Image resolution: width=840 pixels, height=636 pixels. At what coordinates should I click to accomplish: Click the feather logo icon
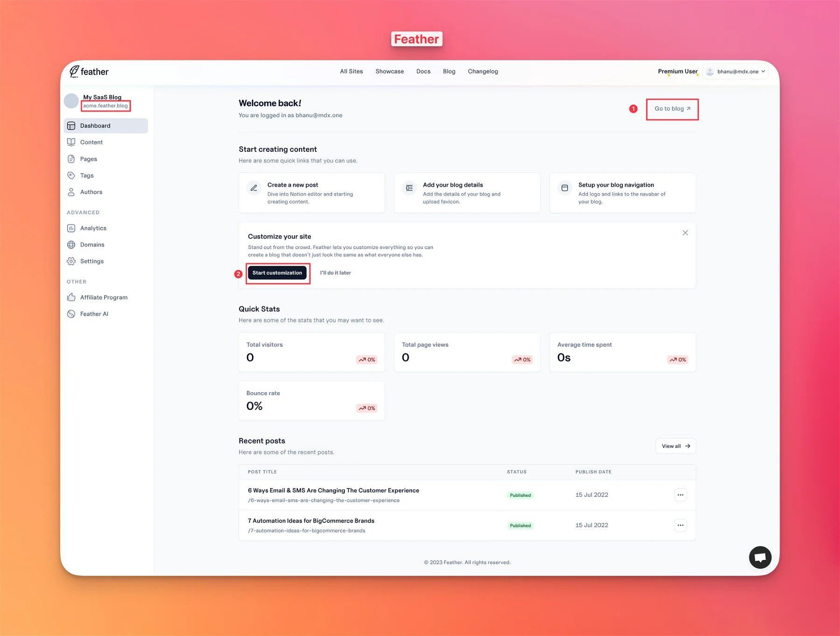pos(74,71)
